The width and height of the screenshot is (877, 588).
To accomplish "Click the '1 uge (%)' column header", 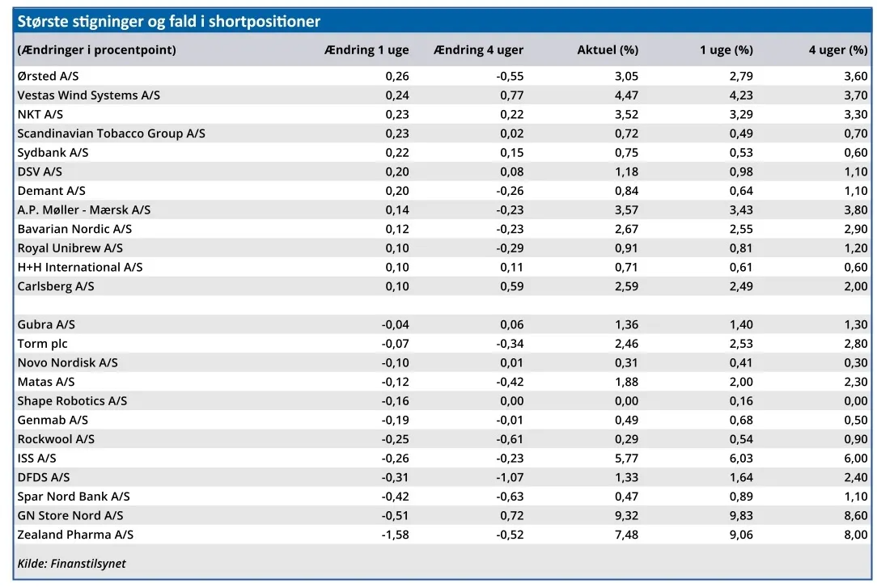I will click(x=727, y=50).
